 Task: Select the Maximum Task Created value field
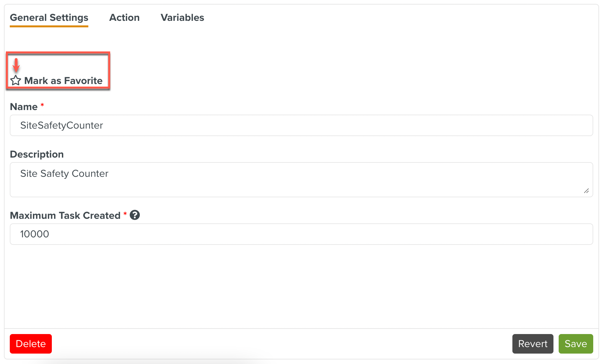[x=301, y=234]
